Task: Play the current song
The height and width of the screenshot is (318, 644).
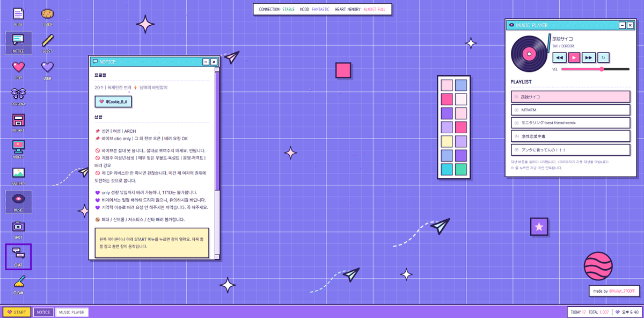Action: [x=574, y=57]
